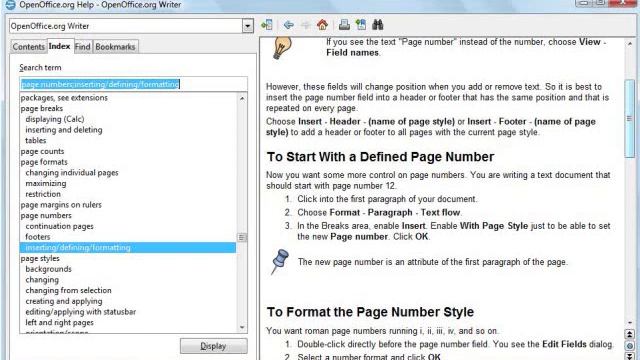Select 'packages, see extensions' index entry
This screenshot has width=640, height=360.
pyautogui.click(x=64, y=98)
